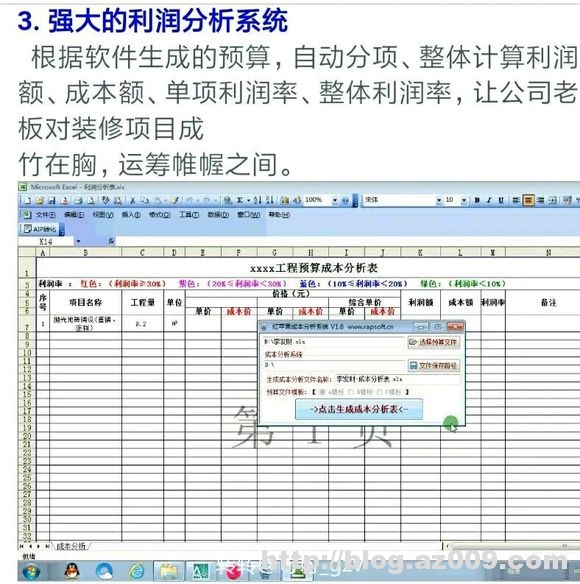The height and width of the screenshot is (584, 580).
Task: Click the save path D:\ input field
Action: coord(334,365)
